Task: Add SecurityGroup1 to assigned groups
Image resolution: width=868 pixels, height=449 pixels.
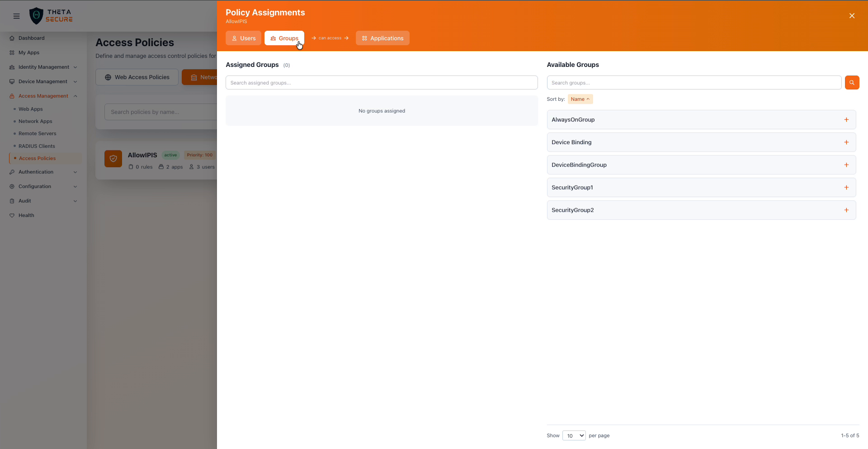Action: click(847, 187)
